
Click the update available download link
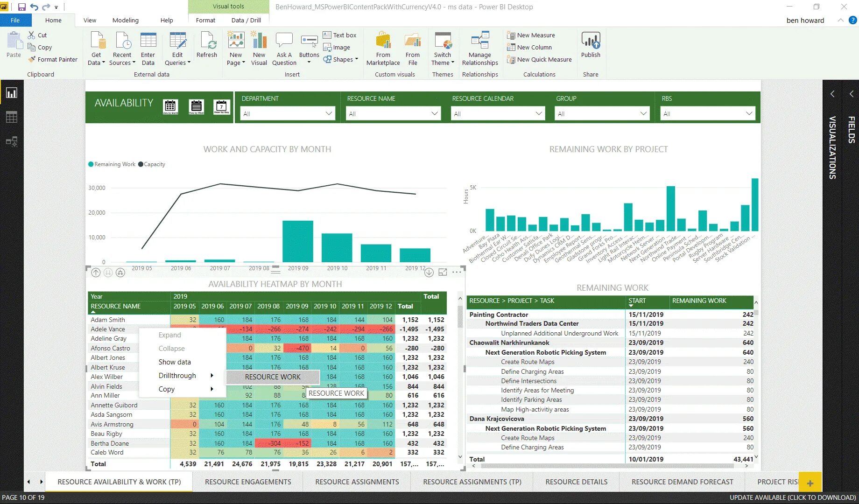[x=793, y=497]
